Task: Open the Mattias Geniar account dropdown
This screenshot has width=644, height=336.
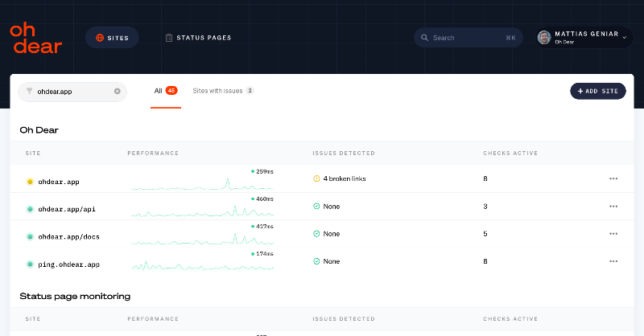Action: coord(584,37)
